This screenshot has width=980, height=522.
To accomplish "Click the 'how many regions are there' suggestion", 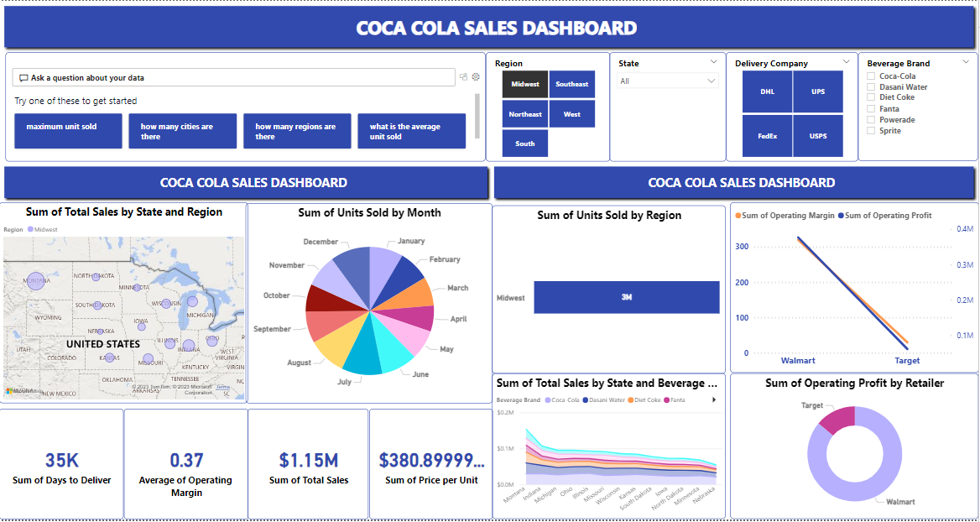I will click(297, 131).
